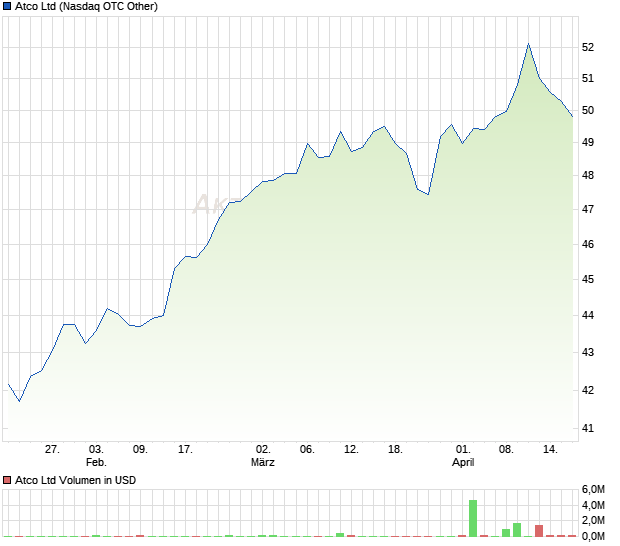
Task: Click the date label '17.'
Action: 185,450
